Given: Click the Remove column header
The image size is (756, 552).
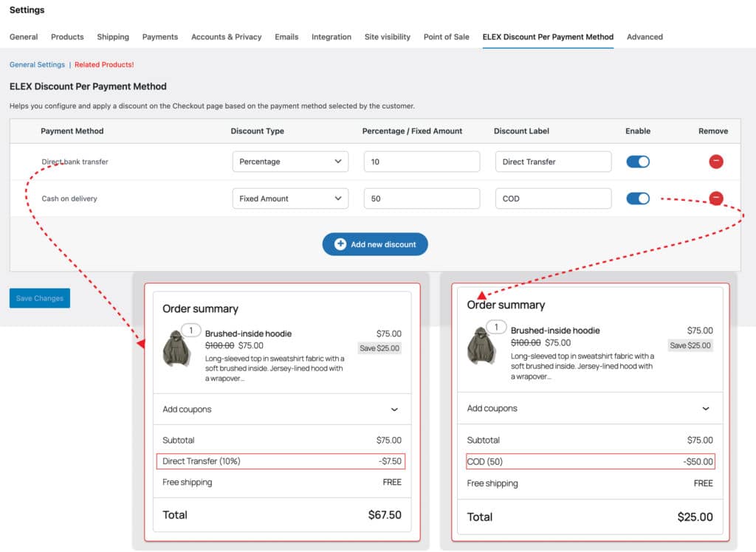Looking at the screenshot, I should (x=713, y=131).
